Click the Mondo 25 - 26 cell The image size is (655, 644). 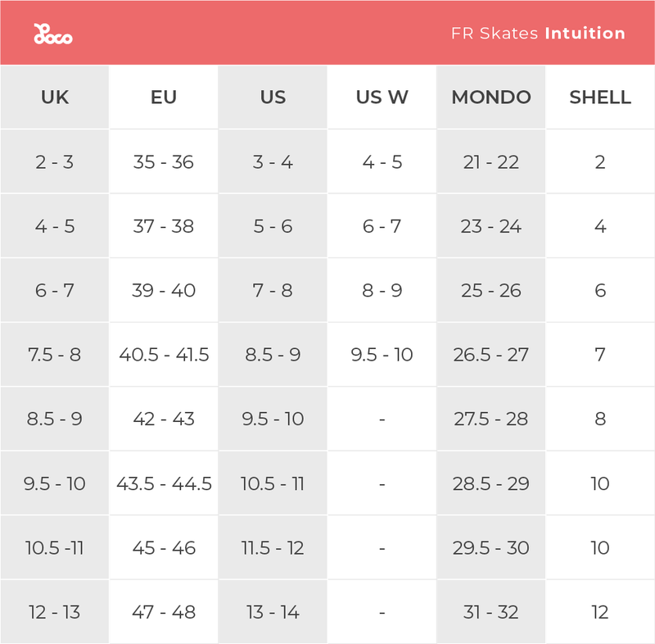point(491,290)
